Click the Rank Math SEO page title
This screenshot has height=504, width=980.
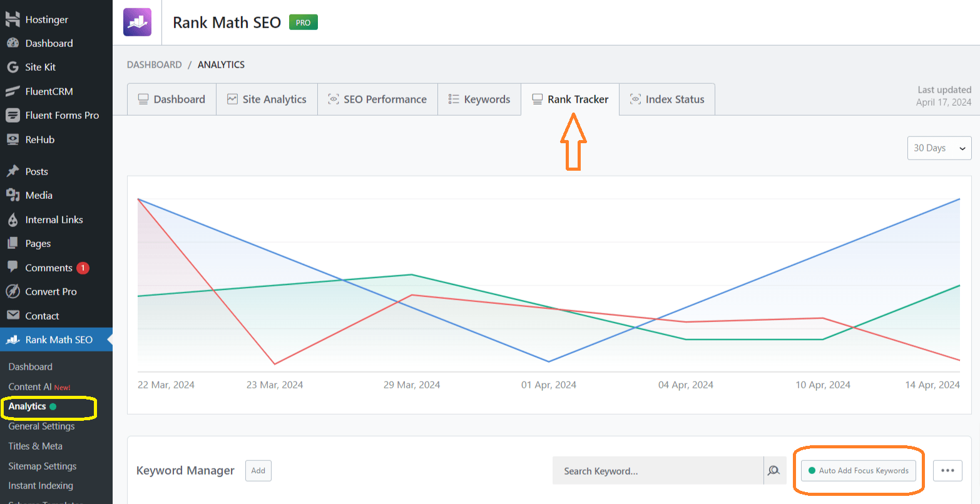click(227, 23)
